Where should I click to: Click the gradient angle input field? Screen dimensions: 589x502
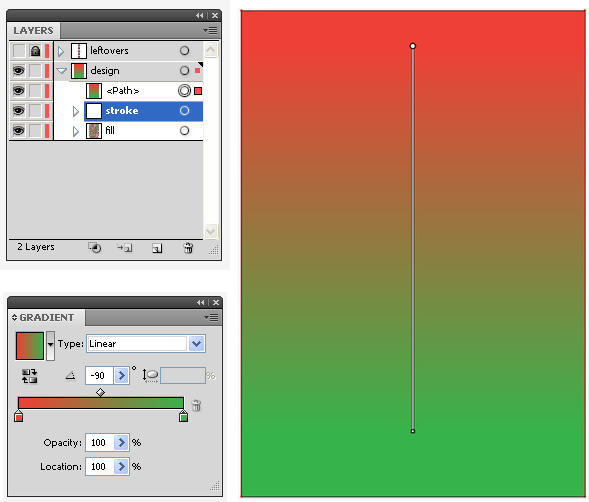100,375
